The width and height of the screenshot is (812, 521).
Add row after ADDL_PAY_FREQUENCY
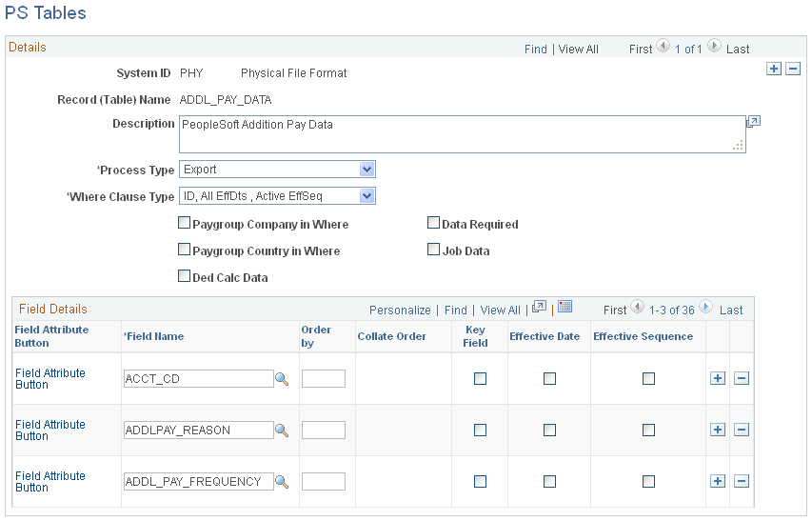[x=717, y=481]
